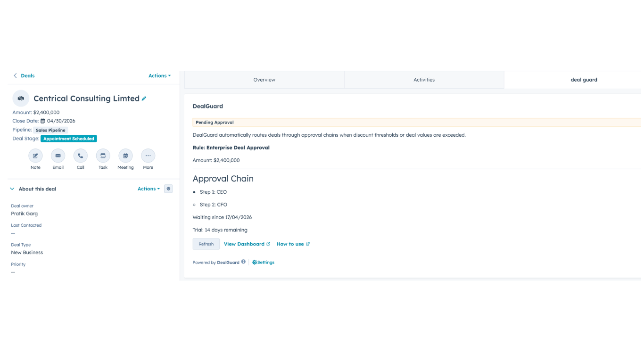Image resolution: width=644 pixels, height=362 pixels.
Task: Click gear icon in About this deal
Action: pyautogui.click(x=168, y=189)
